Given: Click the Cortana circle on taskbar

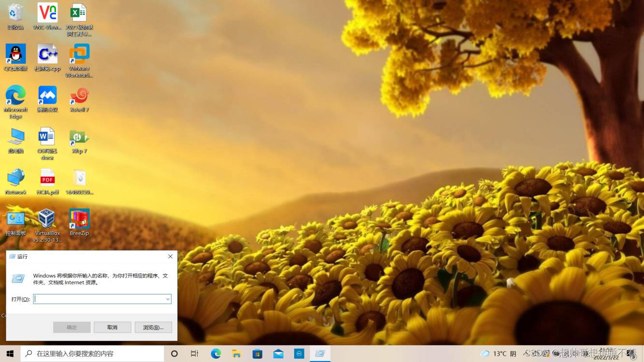Looking at the screenshot, I should (x=174, y=354).
